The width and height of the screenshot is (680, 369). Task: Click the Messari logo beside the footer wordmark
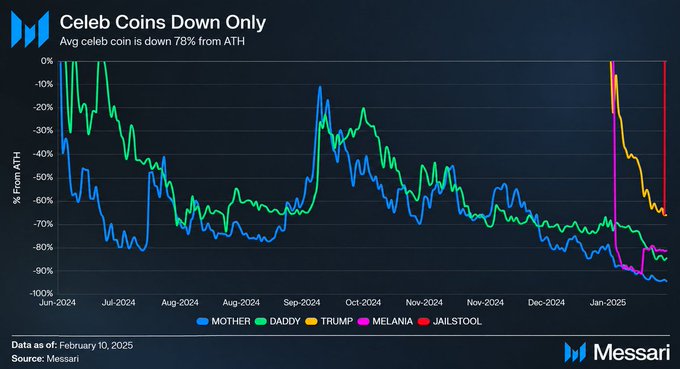tap(575, 352)
